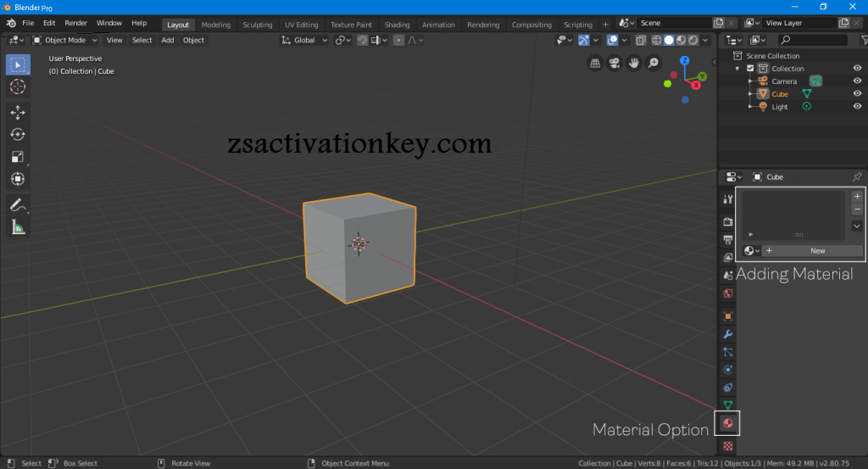Toggle visibility of Collection

coord(858,68)
